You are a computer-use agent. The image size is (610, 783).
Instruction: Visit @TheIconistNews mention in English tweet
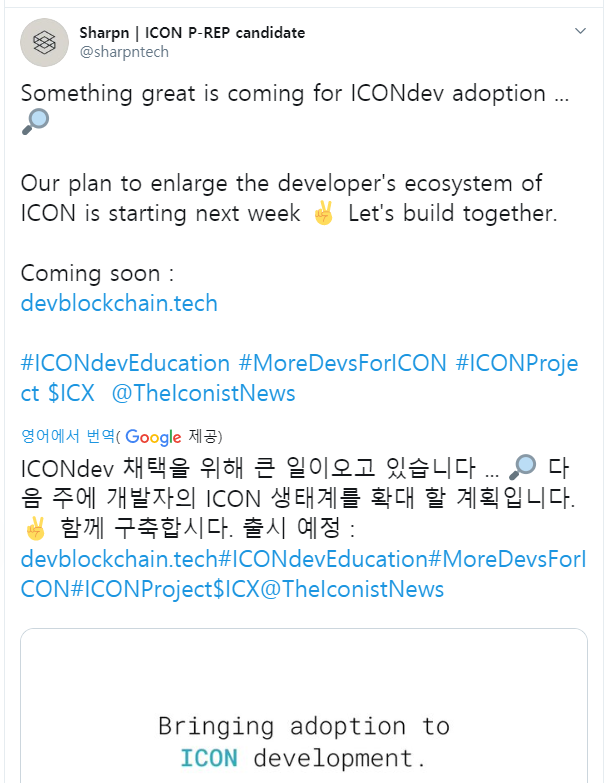pyautogui.click(x=204, y=393)
